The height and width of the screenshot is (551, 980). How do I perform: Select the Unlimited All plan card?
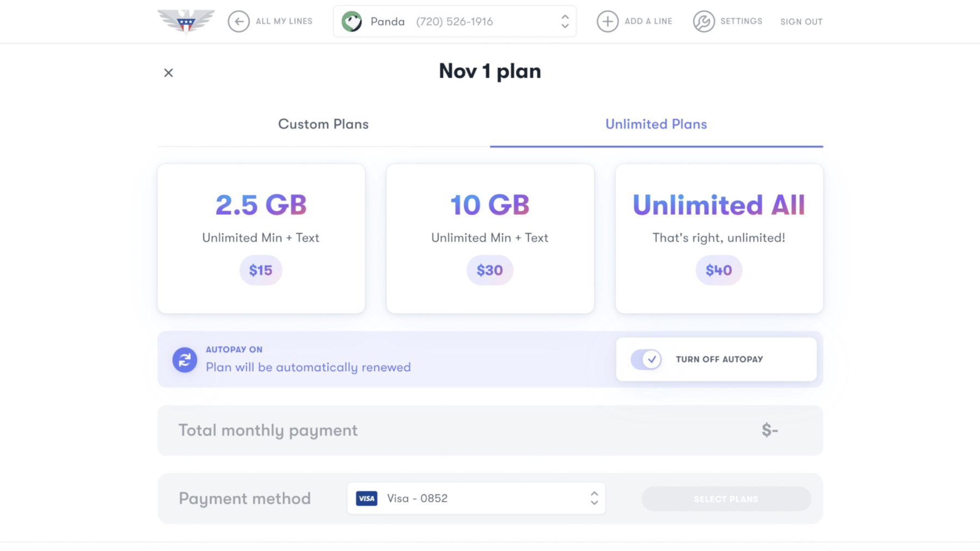tap(719, 238)
